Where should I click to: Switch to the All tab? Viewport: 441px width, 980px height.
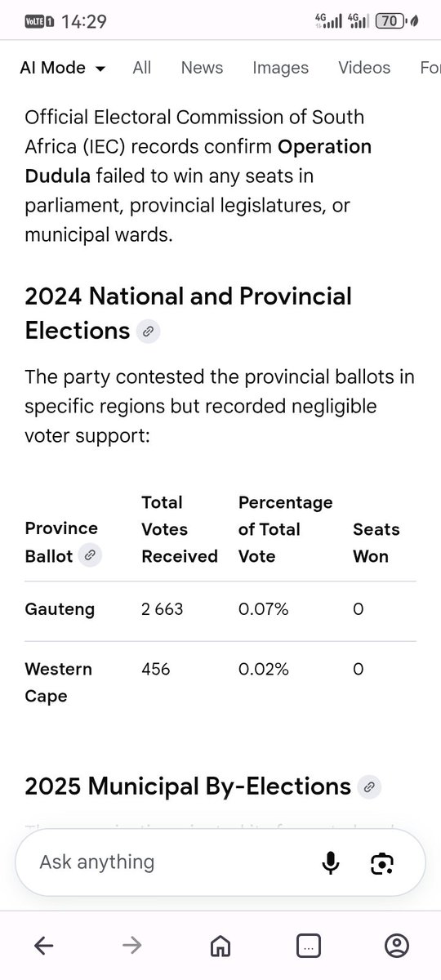(142, 68)
